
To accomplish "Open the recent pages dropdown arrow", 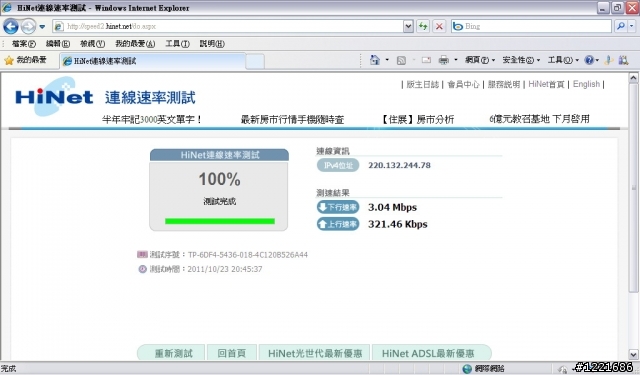I will [x=42, y=27].
